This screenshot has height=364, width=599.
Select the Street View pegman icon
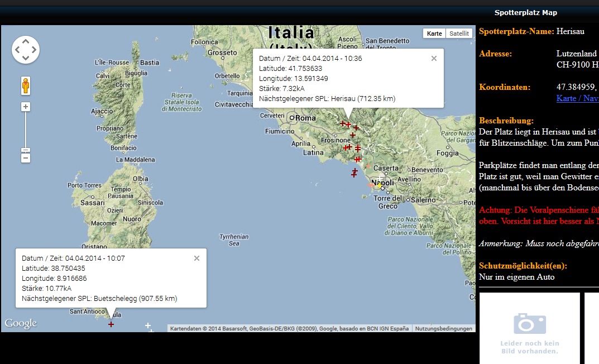tap(26, 86)
